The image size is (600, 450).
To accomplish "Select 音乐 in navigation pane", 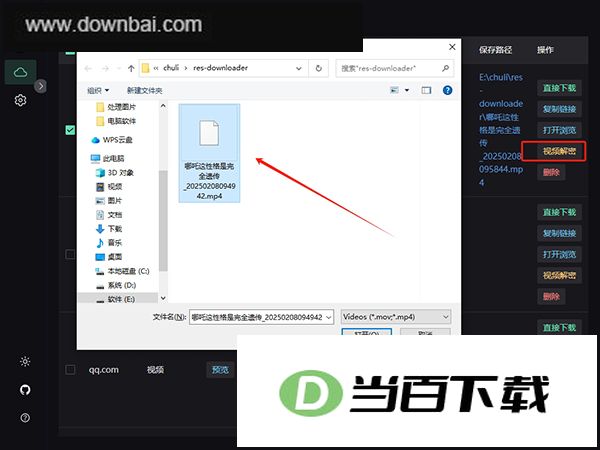I will pos(109,243).
